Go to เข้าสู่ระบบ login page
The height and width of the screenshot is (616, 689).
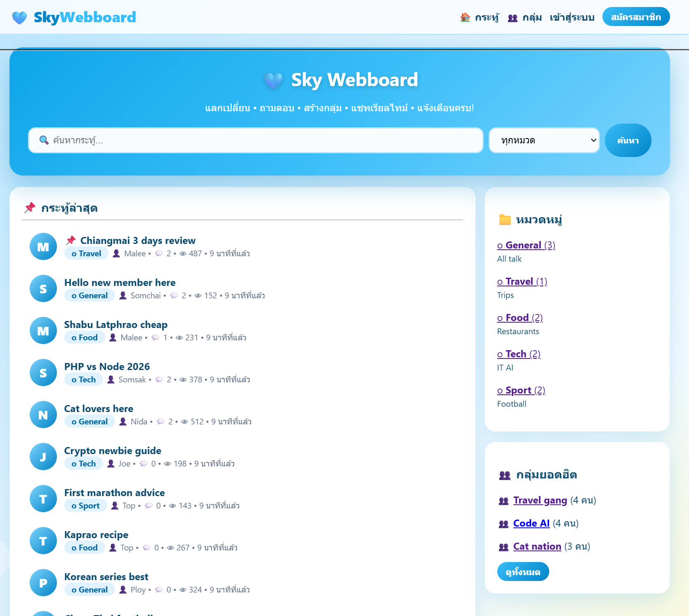(572, 17)
